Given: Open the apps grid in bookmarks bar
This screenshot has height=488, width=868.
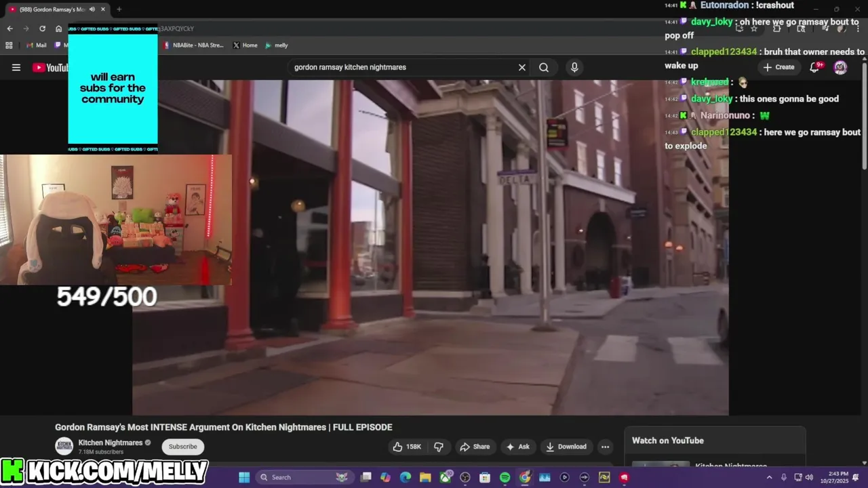Looking at the screenshot, I should tap(9, 45).
